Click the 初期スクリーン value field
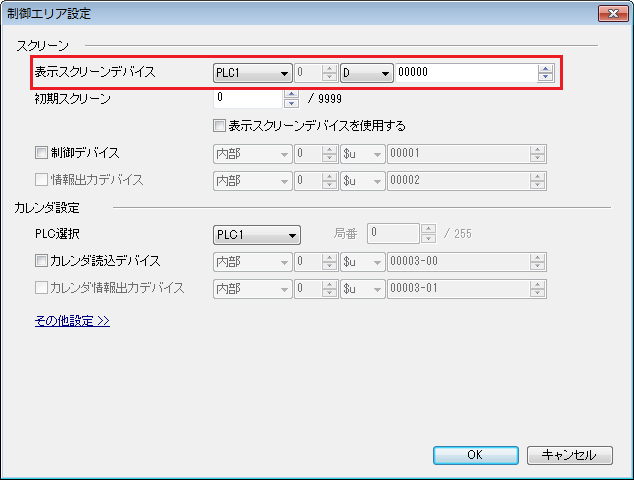 248,99
